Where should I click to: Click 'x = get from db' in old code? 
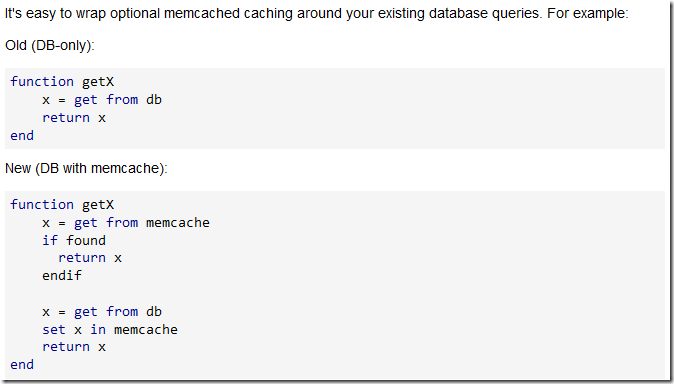(x=102, y=100)
